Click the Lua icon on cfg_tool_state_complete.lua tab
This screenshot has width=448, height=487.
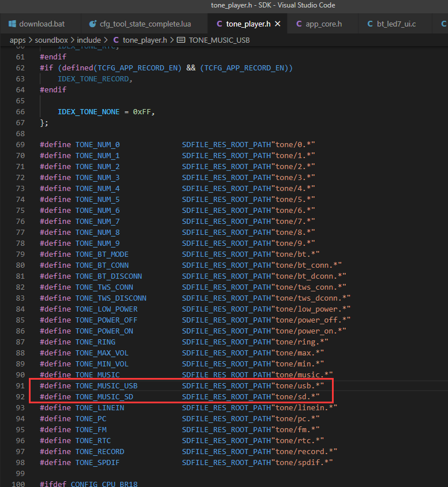coord(92,24)
